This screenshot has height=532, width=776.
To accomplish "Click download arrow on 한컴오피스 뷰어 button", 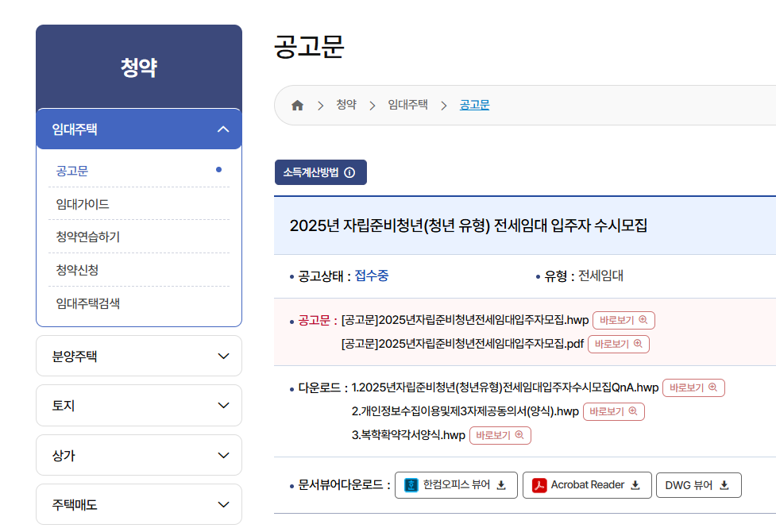I will (501, 485).
